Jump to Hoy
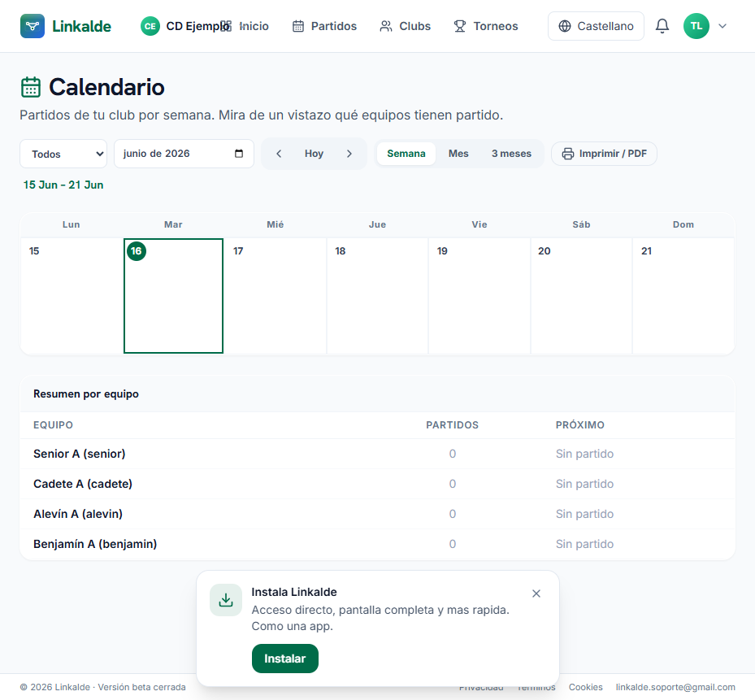 point(314,154)
